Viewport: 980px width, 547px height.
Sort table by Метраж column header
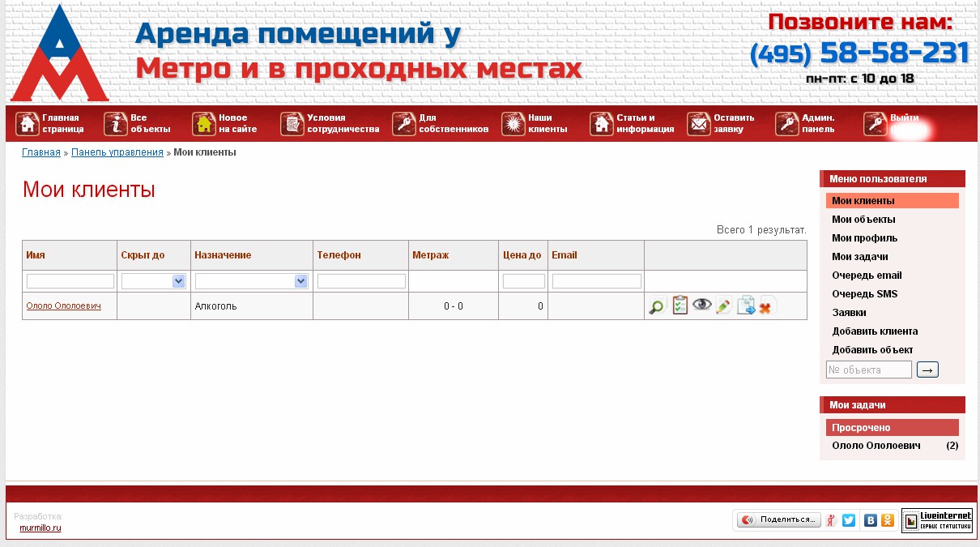pos(431,255)
